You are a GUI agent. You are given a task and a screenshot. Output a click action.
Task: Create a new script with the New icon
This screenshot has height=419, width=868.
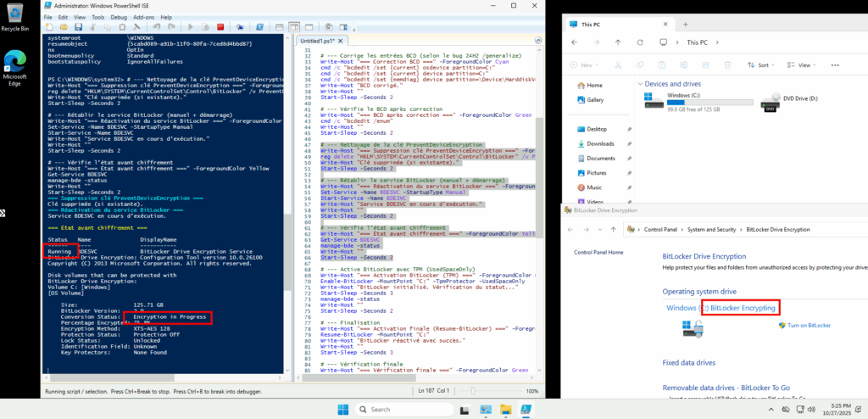(49, 27)
